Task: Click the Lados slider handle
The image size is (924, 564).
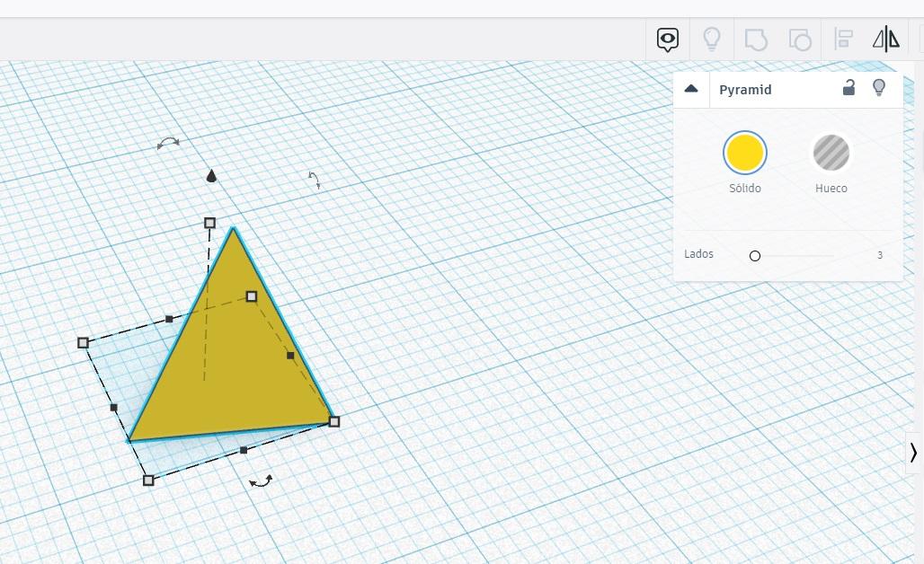Action: tap(755, 256)
